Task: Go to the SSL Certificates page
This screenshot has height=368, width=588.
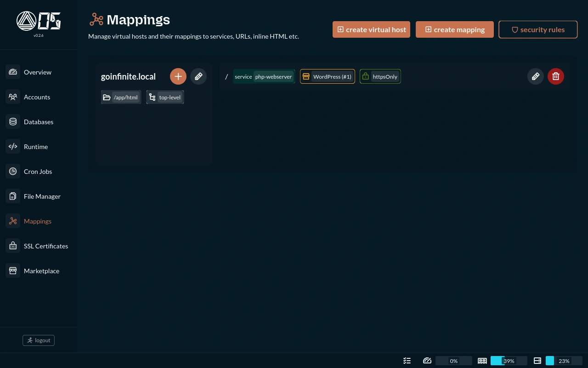Action: click(x=45, y=246)
